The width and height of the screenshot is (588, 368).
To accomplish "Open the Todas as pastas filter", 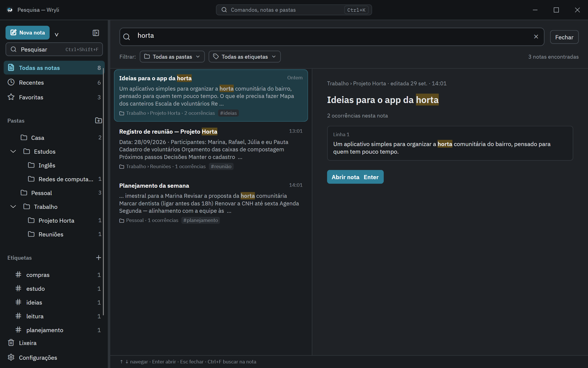I will pyautogui.click(x=172, y=57).
